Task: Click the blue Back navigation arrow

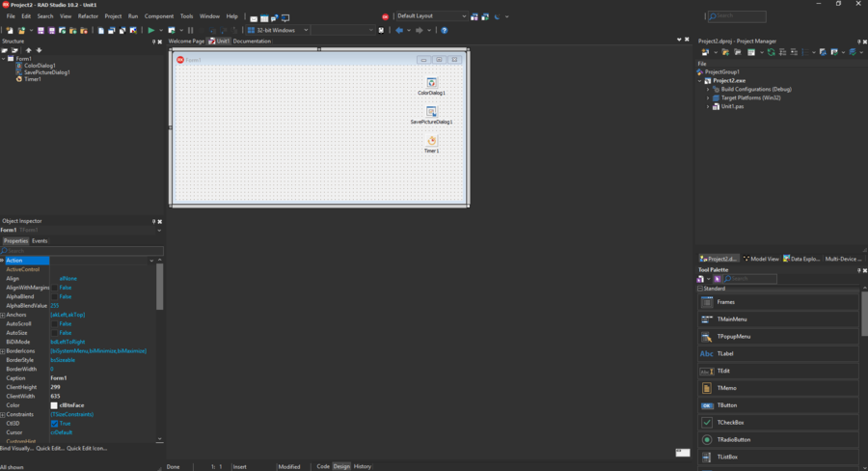Action: tap(399, 31)
